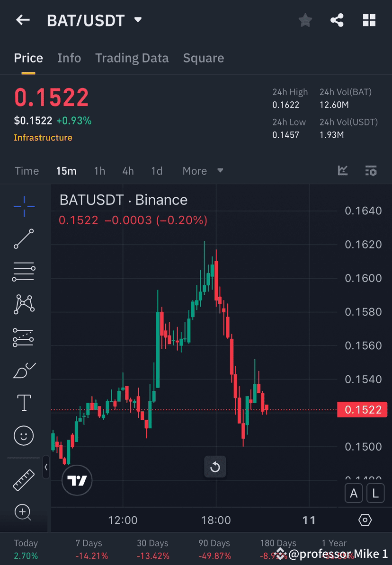The height and width of the screenshot is (565, 392).
Task: Share the BAT/USDT pair
Action: tap(337, 20)
